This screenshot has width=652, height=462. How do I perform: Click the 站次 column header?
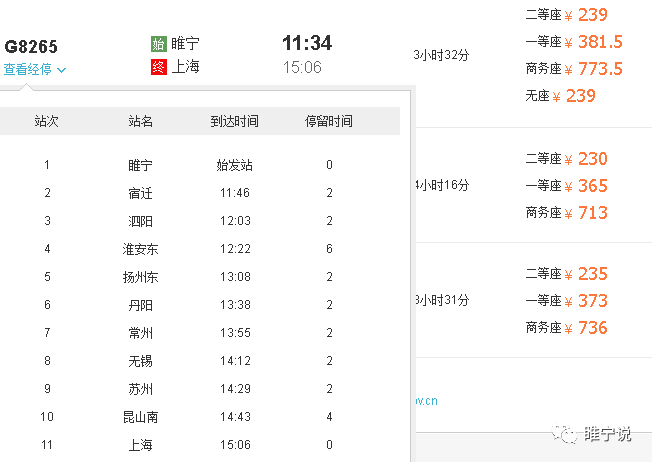(x=47, y=121)
